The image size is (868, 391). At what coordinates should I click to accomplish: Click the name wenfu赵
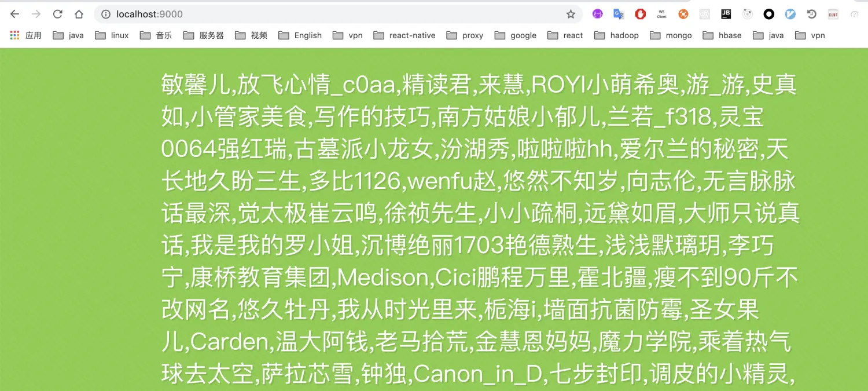(453, 181)
